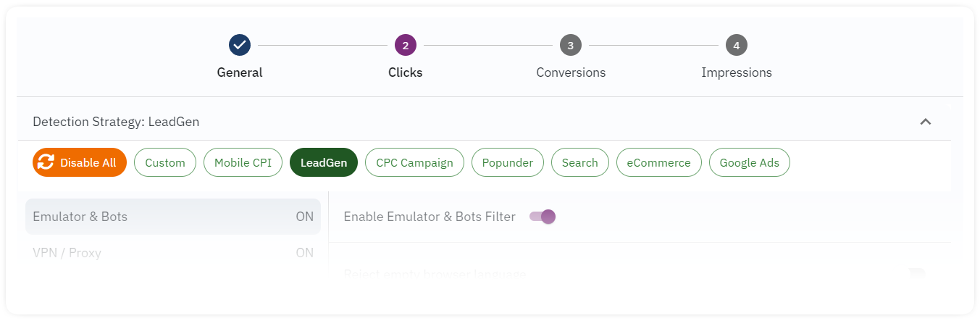Select Emulator & Bots category in list

point(173,217)
